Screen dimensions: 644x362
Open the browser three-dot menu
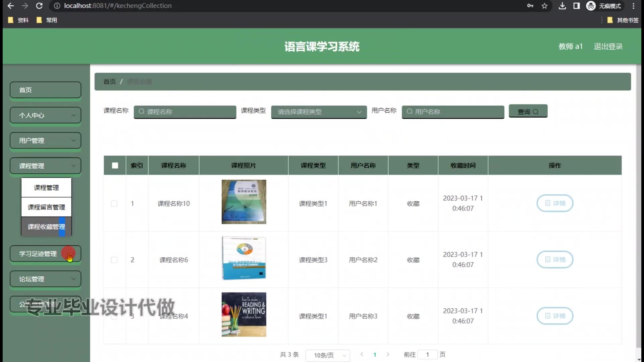point(633,6)
